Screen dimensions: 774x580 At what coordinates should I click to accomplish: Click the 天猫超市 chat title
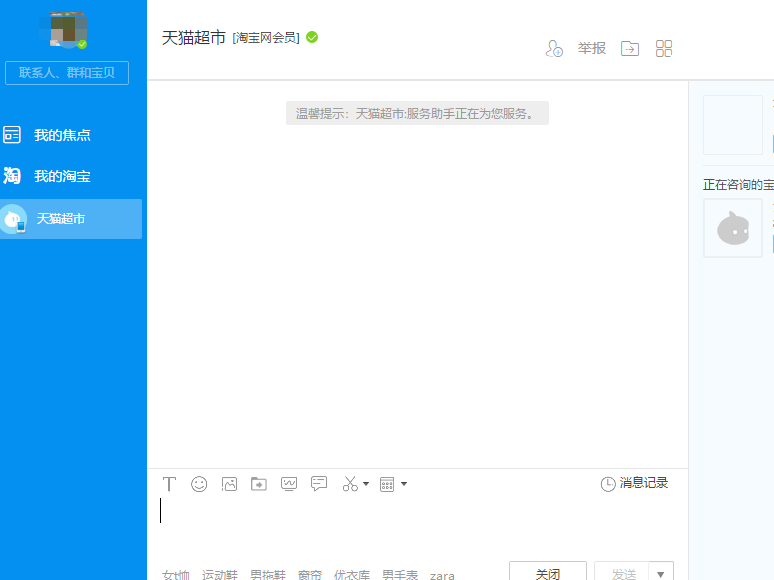[194, 38]
